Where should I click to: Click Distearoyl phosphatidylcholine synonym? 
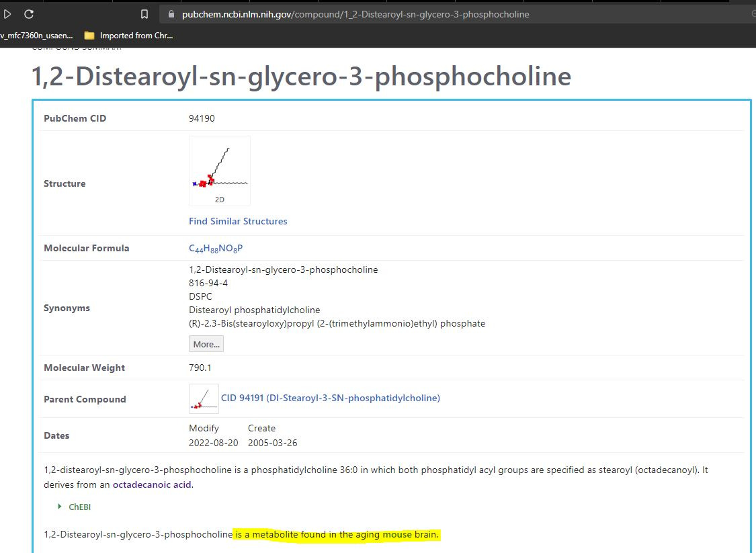click(x=255, y=310)
